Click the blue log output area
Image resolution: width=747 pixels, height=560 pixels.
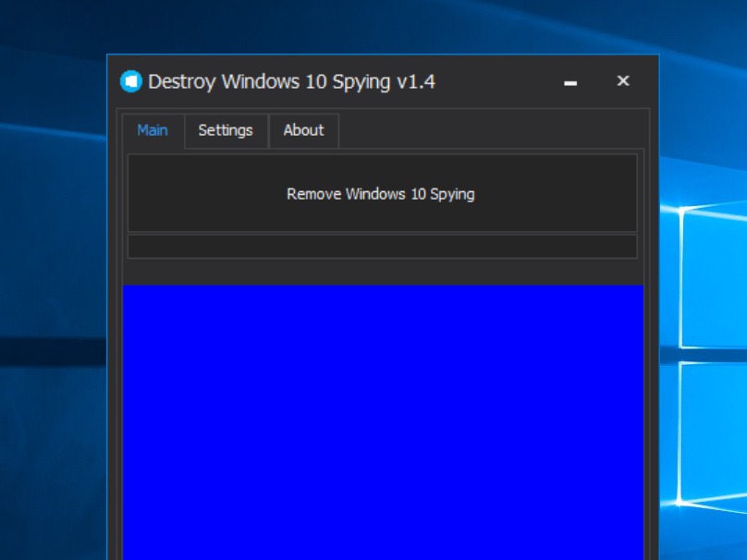tap(383, 422)
